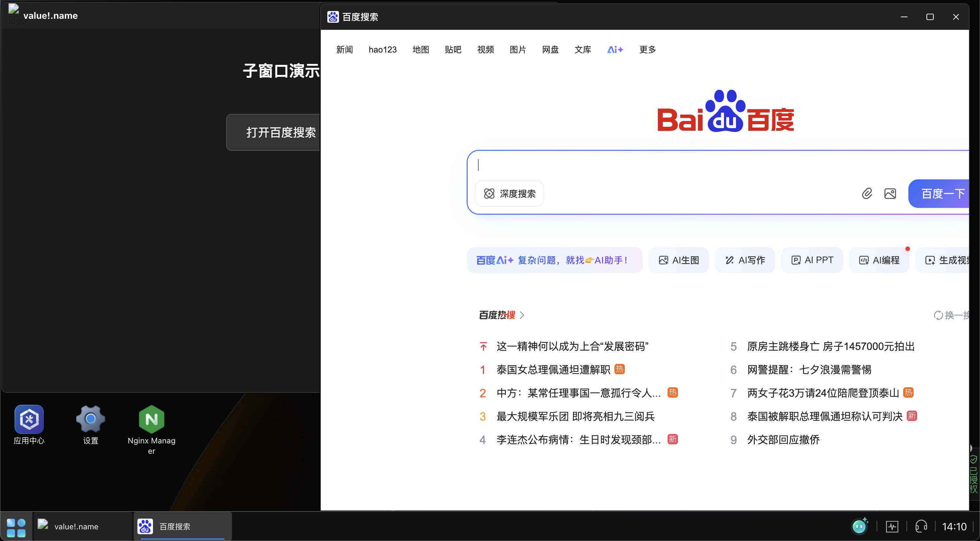Click hot search 泰国女总理佩通坦遭解职
Image resolution: width=980 pixels, height=541 pixels.
[x=553, y=370]
